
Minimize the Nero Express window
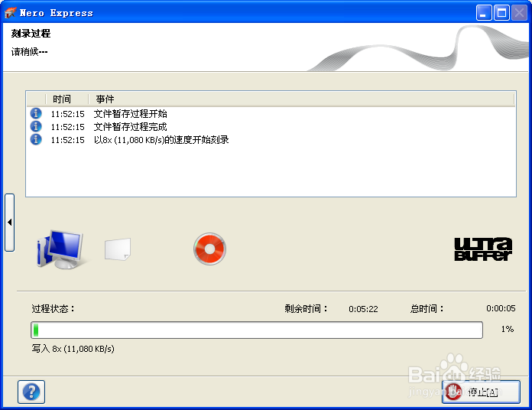484,13
